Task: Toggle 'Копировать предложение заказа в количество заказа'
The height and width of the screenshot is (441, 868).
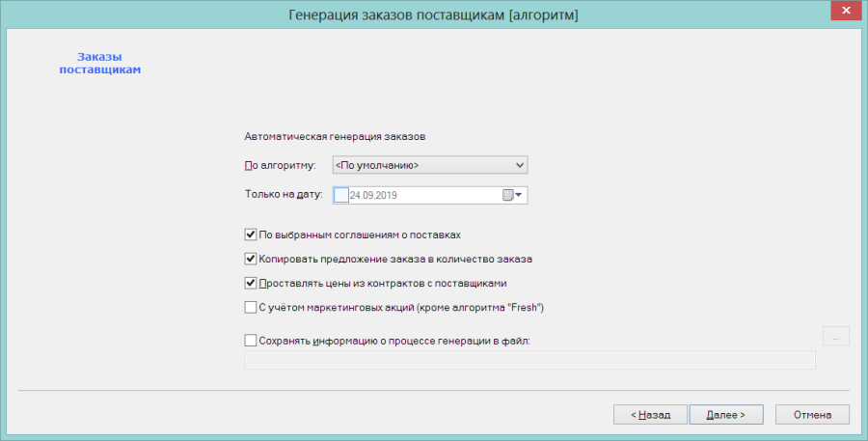Action: (250, 259)
